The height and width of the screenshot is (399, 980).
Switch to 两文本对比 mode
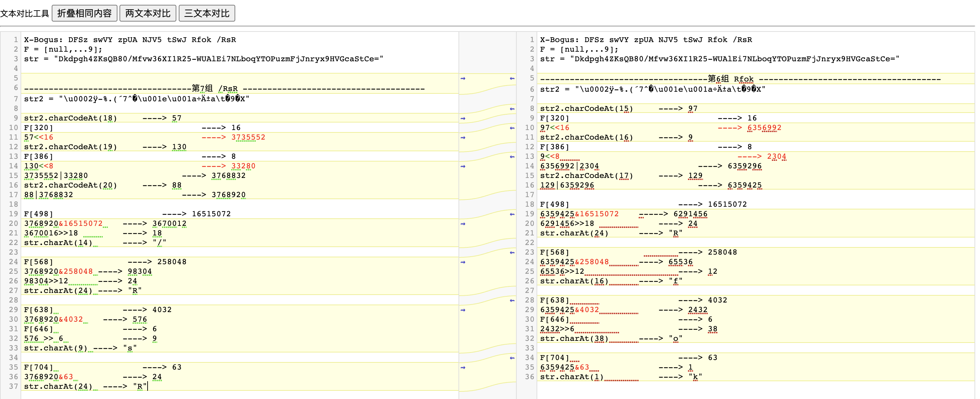148,13
